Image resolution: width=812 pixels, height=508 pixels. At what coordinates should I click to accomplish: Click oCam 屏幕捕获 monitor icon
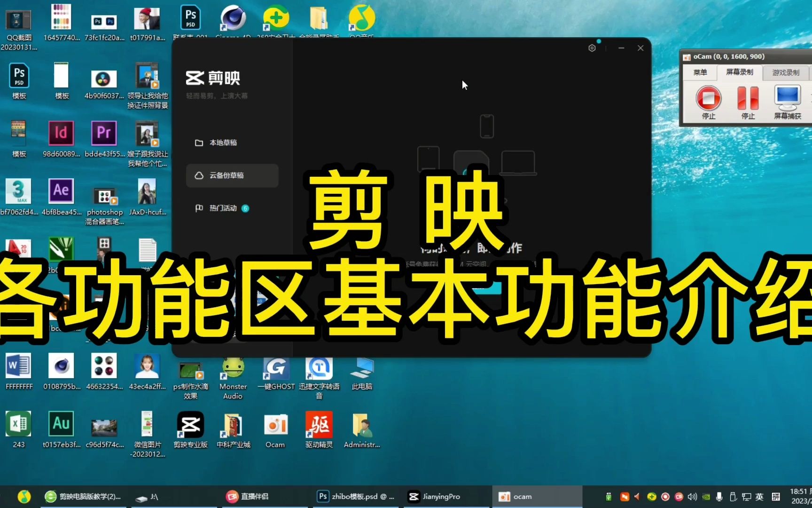788,103
